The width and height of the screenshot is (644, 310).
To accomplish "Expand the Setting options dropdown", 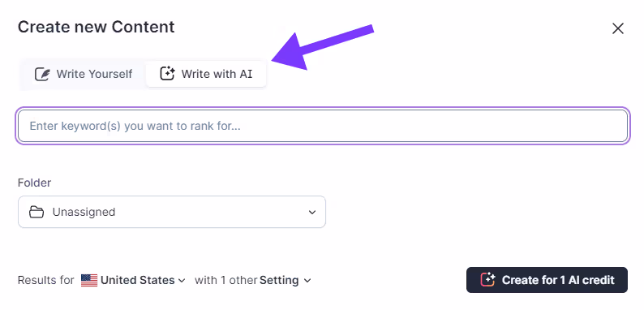I will coord(286,281).
